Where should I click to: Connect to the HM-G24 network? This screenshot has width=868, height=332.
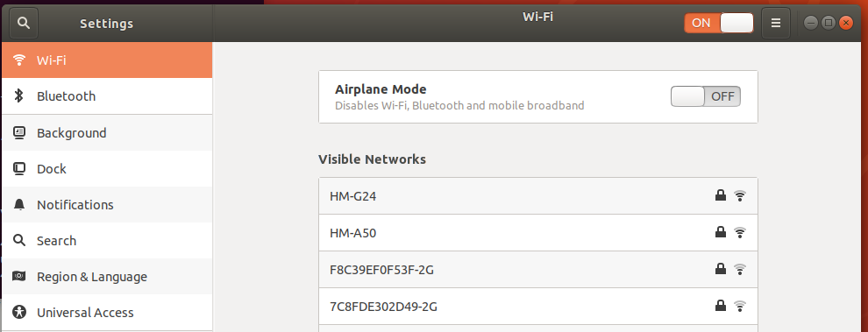(x=538, y=196)
